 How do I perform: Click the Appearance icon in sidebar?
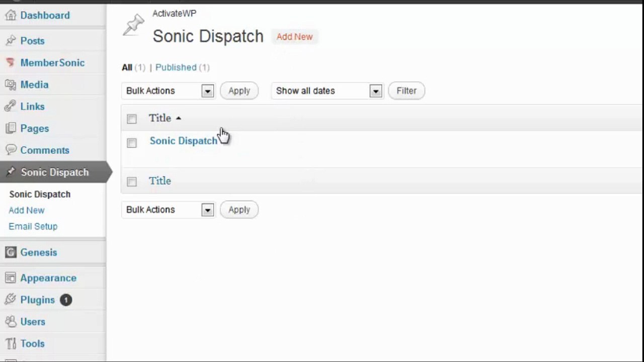(x=10, y=278)
